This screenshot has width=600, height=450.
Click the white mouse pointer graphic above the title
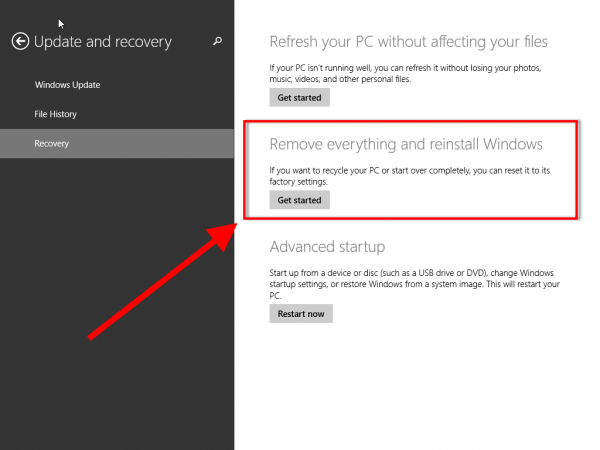pyautogui.click(x=61, y=24)
